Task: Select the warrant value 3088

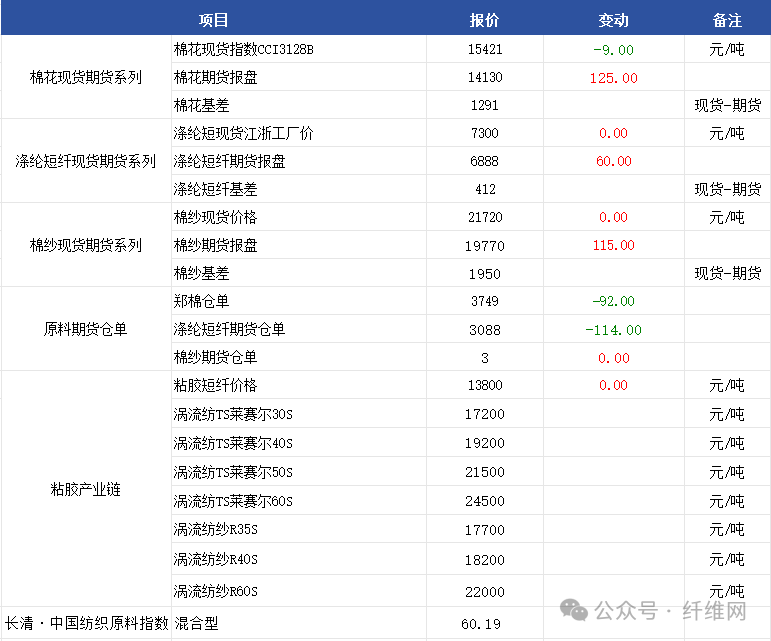Action: pos(485,330)
